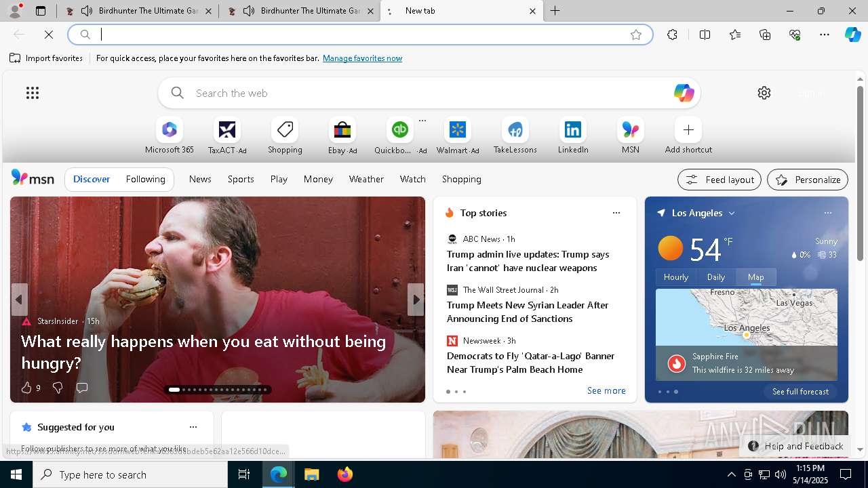Switch to the first Birdhunter tab
Screen dimensions: 868x488
138,11
